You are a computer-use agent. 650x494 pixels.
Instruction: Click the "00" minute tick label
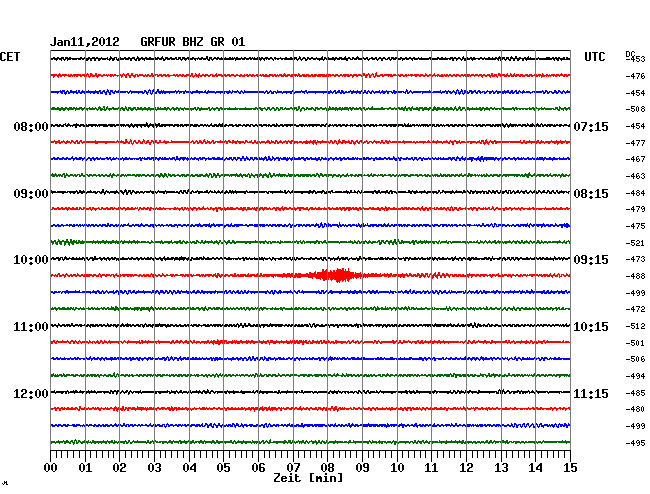pyautogui.click(x=51, y=468)
